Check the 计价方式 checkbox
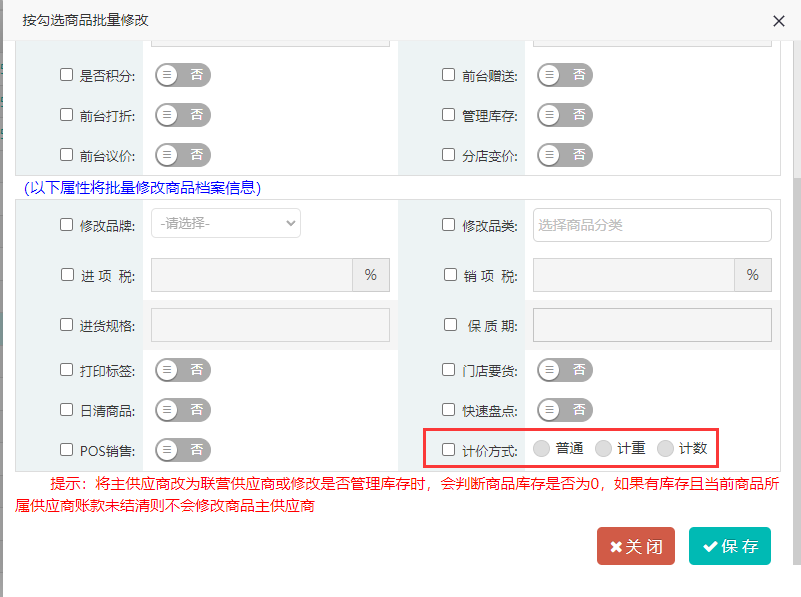The image size is (801, 597). [x=449, y=450]
